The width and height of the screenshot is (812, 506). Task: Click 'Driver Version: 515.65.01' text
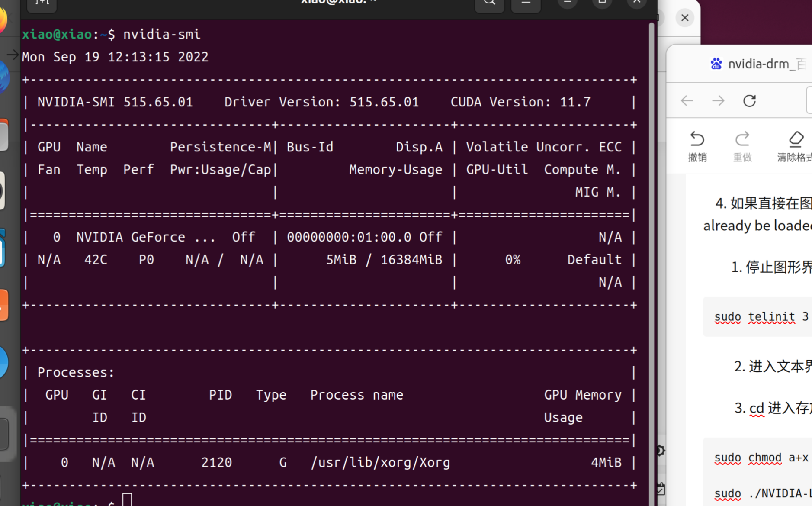pyautogui.click(x=321, y=102)
